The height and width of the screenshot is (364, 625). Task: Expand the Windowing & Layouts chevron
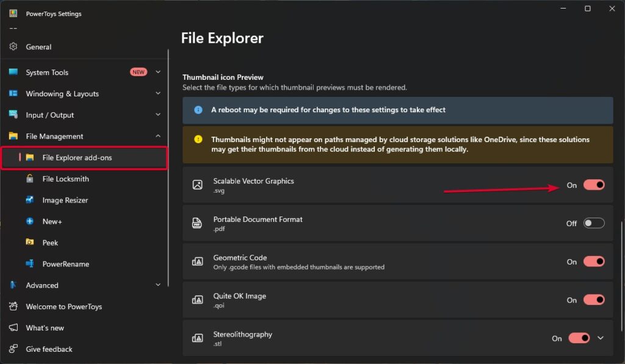tap(158, 93)
